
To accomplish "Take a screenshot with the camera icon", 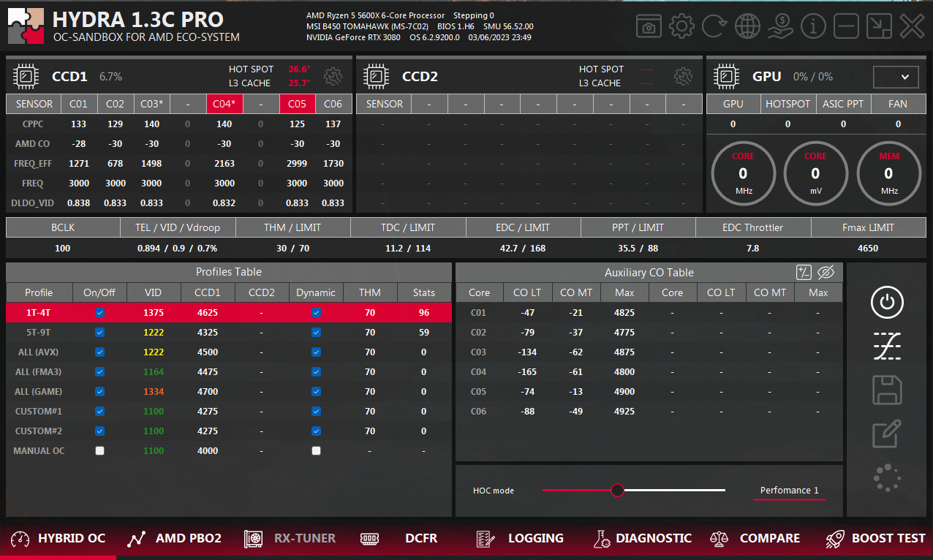I will pos(649,27).
